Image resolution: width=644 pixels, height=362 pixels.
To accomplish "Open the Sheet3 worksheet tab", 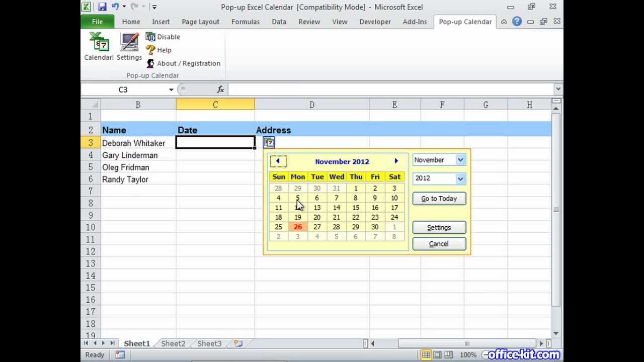I will 209,344.
